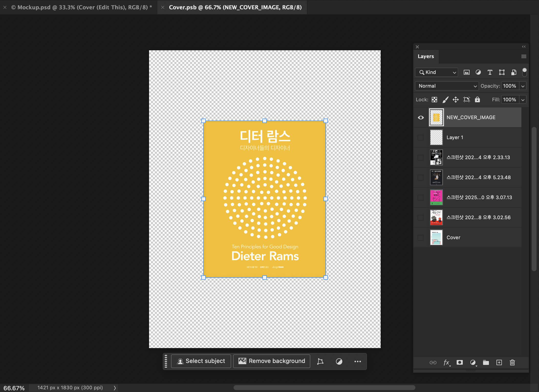
Task: Lock image pixels brush icon
Action: [x=445, y=100]
